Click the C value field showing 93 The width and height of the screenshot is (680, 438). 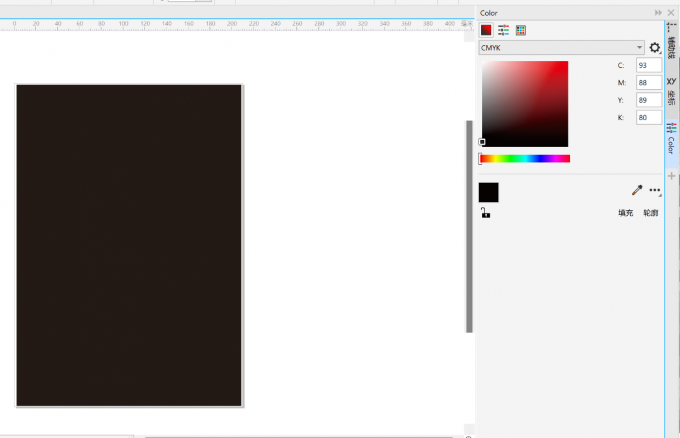click(649, 65)
